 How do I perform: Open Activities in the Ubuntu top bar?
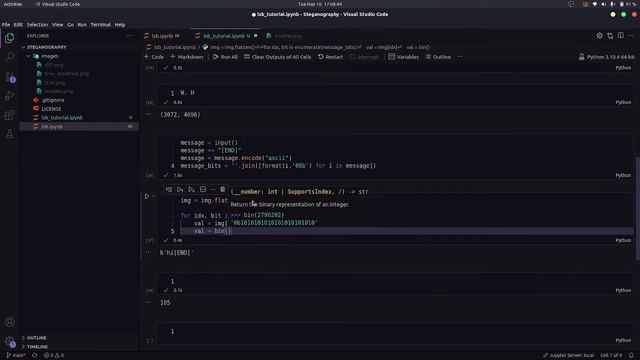click(13, 4)
